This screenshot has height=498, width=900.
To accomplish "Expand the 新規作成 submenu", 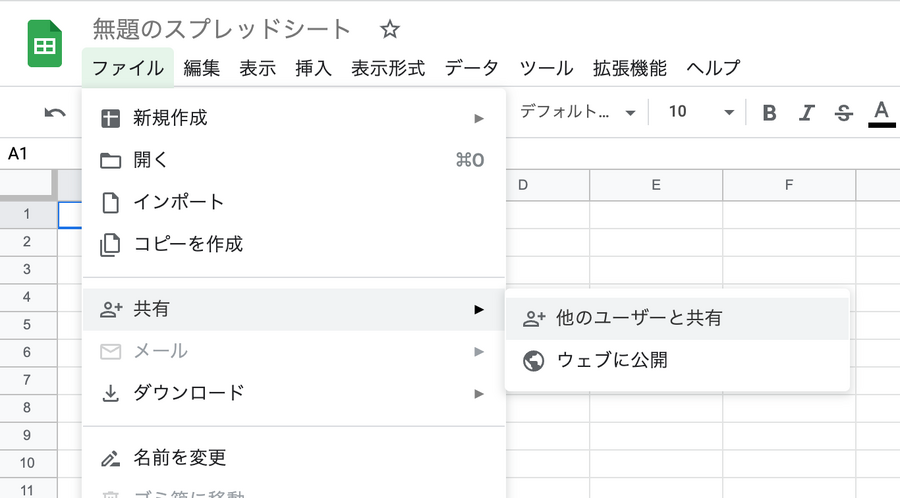I will click(x=294, y=118).
